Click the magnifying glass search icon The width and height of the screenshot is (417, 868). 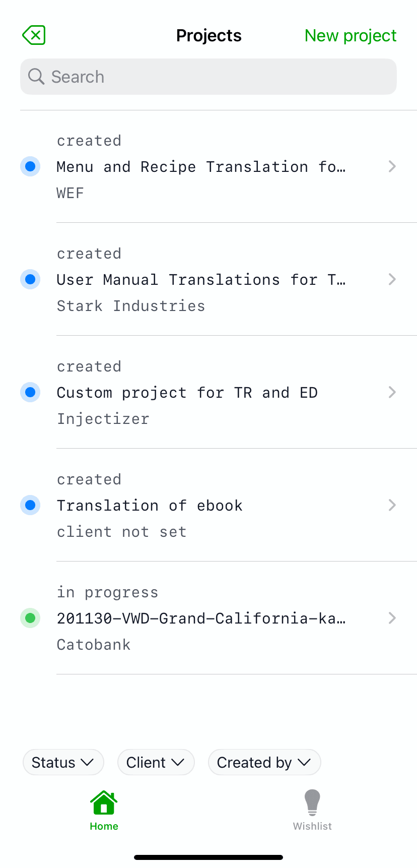pyautogui.click(x=36, y=77)
